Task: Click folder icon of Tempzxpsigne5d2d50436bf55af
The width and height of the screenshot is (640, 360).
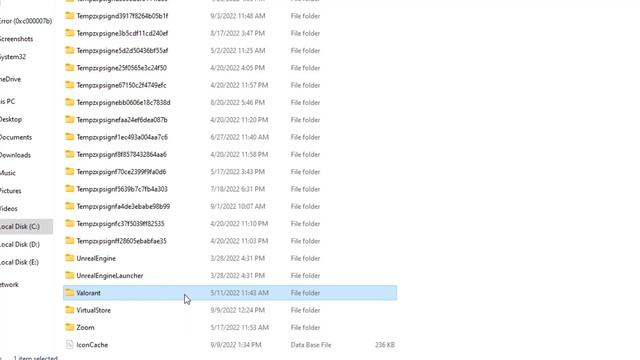Action: pyautogui.click(x=70, y=50)
